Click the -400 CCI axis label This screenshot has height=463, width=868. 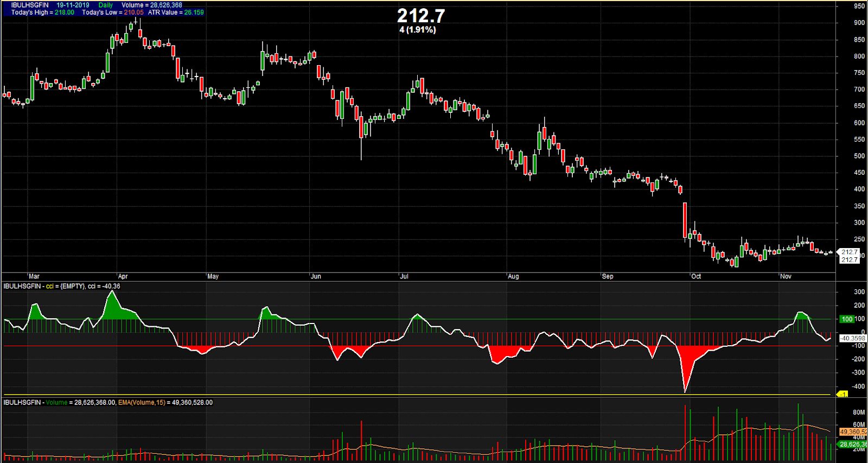[x=858, y=387]
